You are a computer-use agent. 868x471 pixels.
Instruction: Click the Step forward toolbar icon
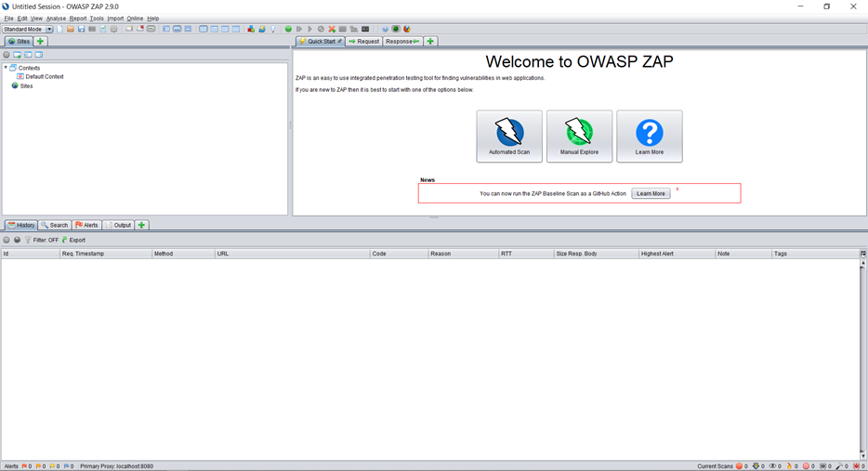coord(299,29)
